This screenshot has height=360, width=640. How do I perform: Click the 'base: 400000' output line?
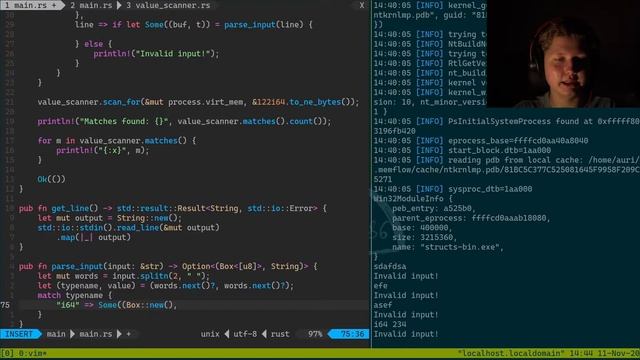pyautogui.click(x=422, y=227)
